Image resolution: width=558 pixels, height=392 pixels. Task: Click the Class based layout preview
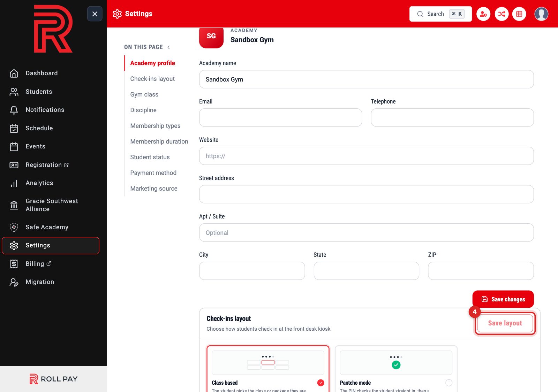pos(268,363)
